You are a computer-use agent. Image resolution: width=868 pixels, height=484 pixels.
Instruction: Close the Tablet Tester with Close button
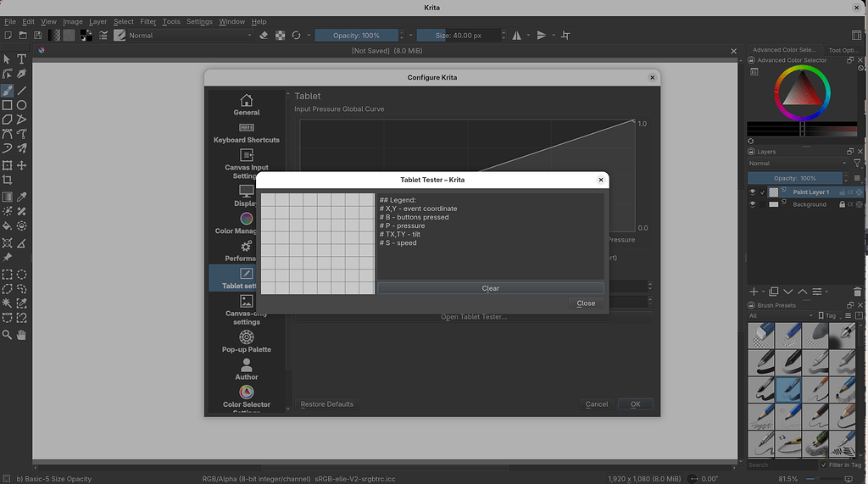click(586, 303)
